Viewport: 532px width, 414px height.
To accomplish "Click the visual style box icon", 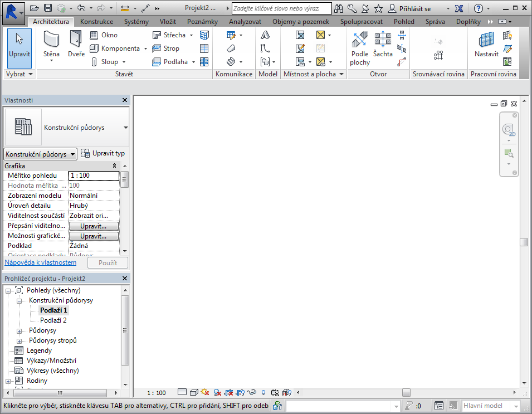I will click(x=194, y=393).
